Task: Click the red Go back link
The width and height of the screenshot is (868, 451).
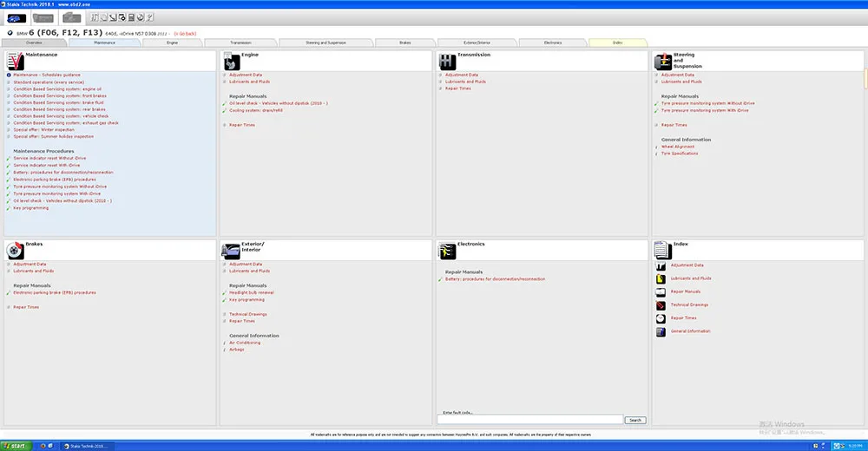Action: coord(185,34)
